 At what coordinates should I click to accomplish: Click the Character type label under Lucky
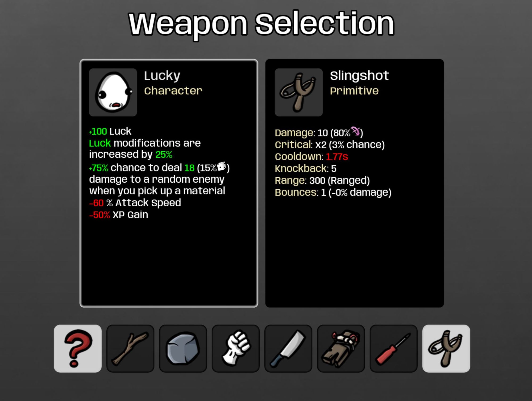(173, 91)
